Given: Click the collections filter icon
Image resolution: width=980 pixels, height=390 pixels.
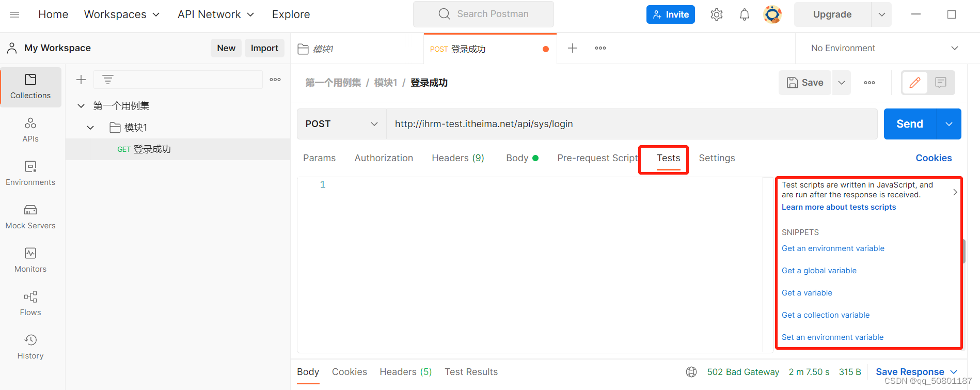Looking at the screenshot, I should 107,80.
